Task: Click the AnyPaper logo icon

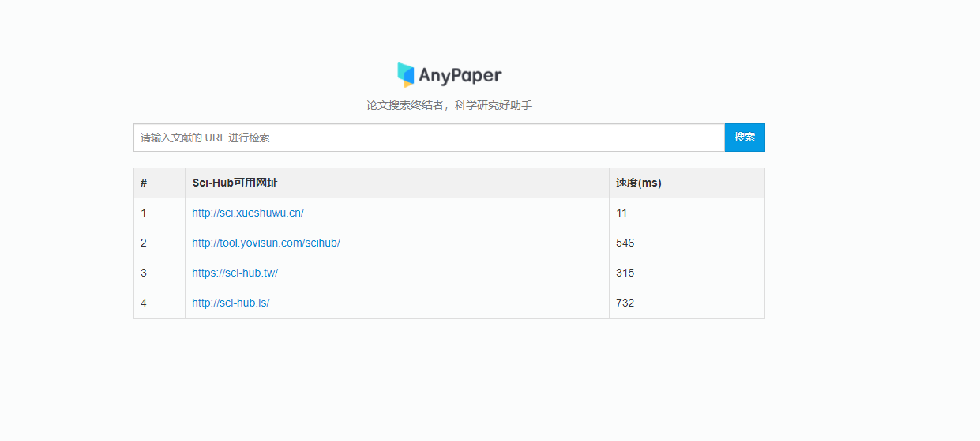Action: coord(406,75)
